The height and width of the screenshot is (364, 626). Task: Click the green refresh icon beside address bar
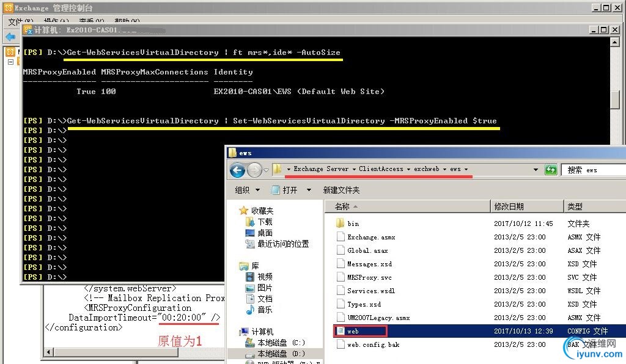(551, 170)
